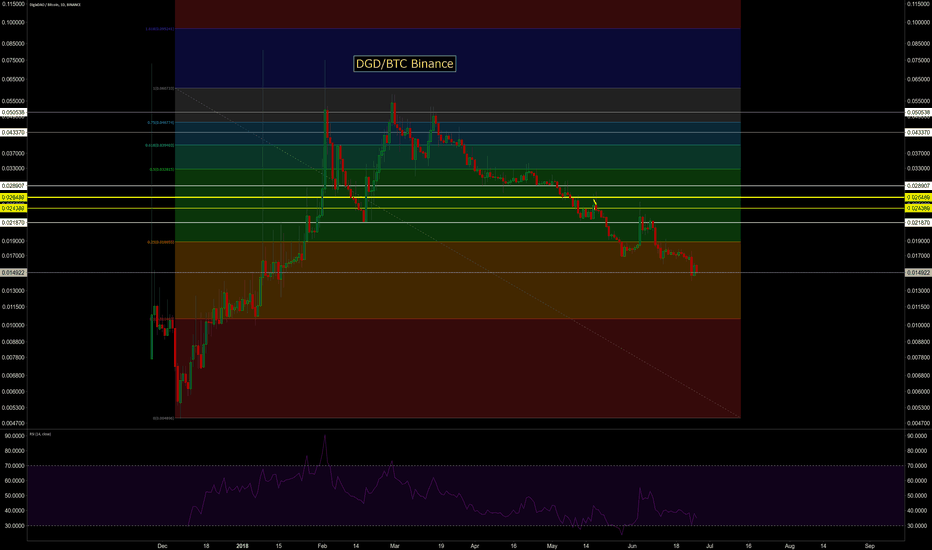Select the 0.014922 label on right price scale

918,273
